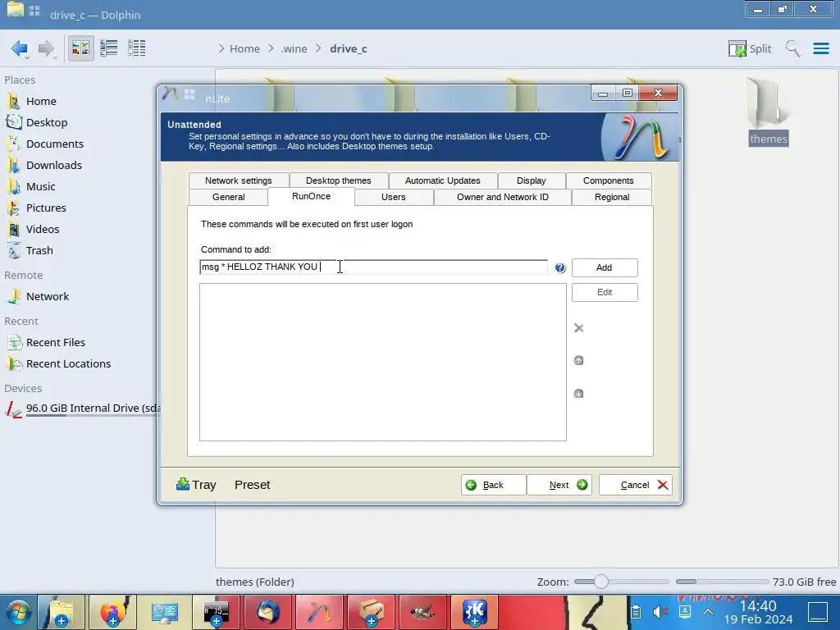Open Dolphin hamburger menu
The width and height of the screenshot is (840, 630).
pos(820,48)
